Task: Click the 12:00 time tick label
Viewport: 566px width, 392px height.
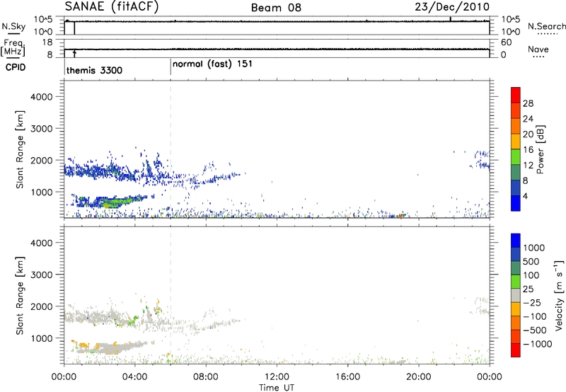Action: click(277, 377)
